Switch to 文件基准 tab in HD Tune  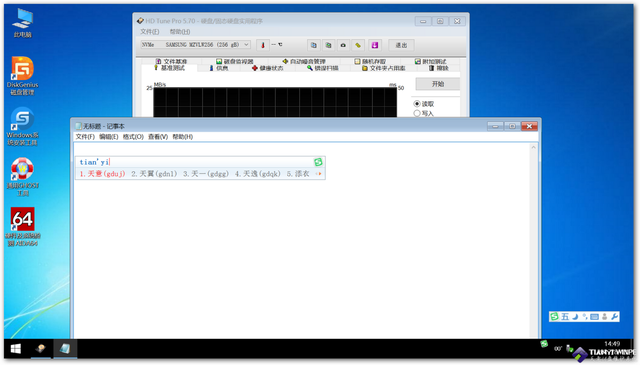click(171, 61)
